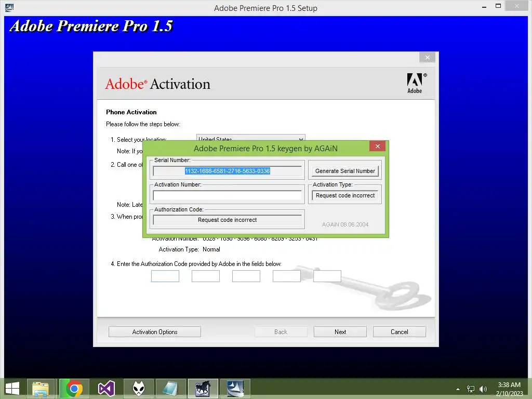Image resolution: width=532 pixels, height=399 pixels.
Task: Focus the Serial Number field in keygen
Action: (228, 171)
